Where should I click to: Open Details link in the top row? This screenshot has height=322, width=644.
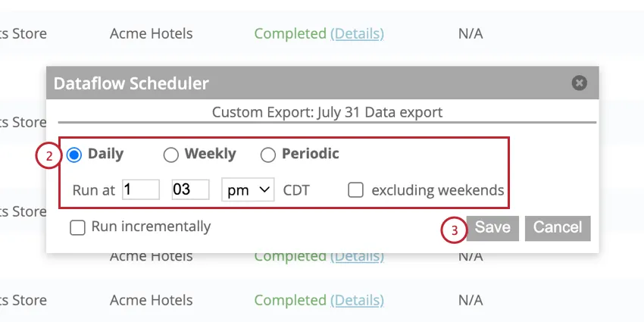click(358, 33)
